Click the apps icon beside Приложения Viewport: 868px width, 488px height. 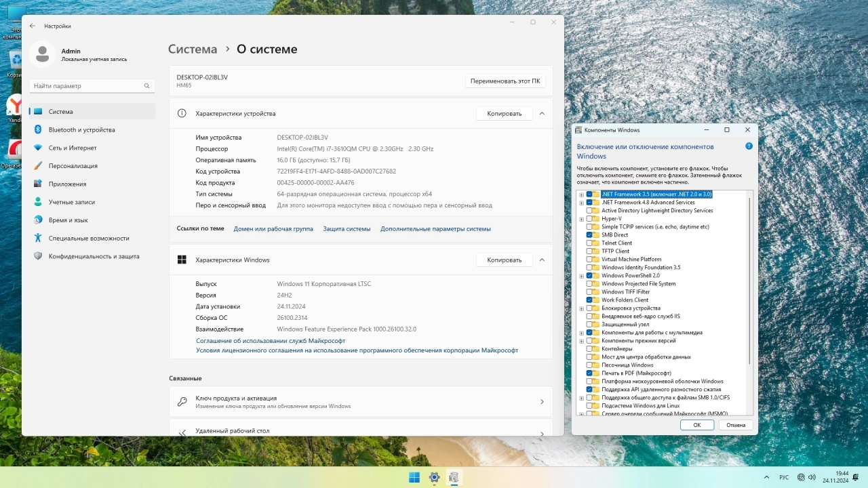tap(38, 184)
